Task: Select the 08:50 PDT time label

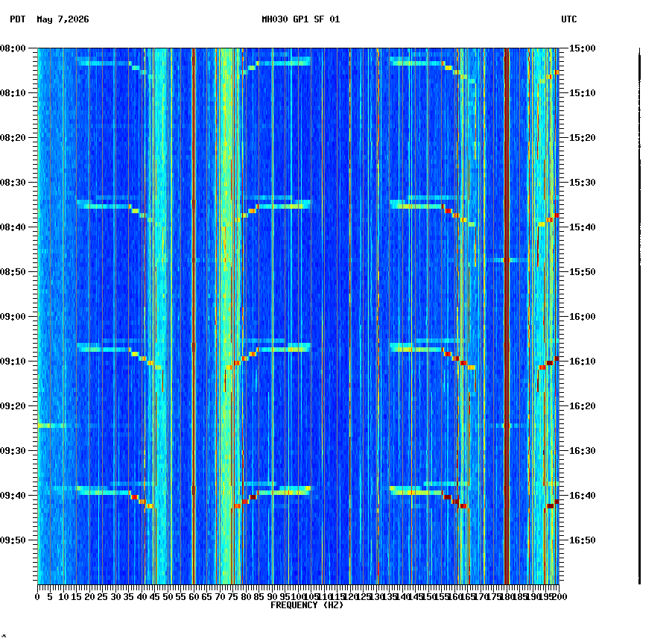Action: click(13, 272)
